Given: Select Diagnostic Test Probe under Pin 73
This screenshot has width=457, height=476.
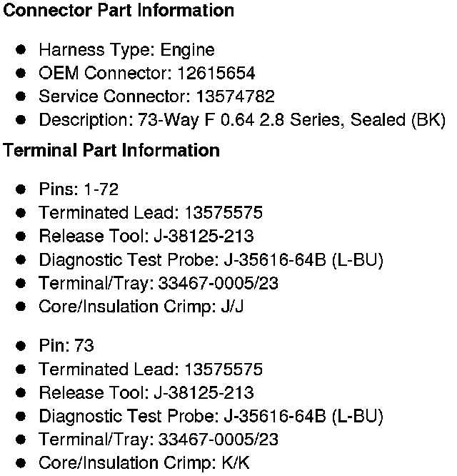Looking at the screenshot, I should click(211, 416).
